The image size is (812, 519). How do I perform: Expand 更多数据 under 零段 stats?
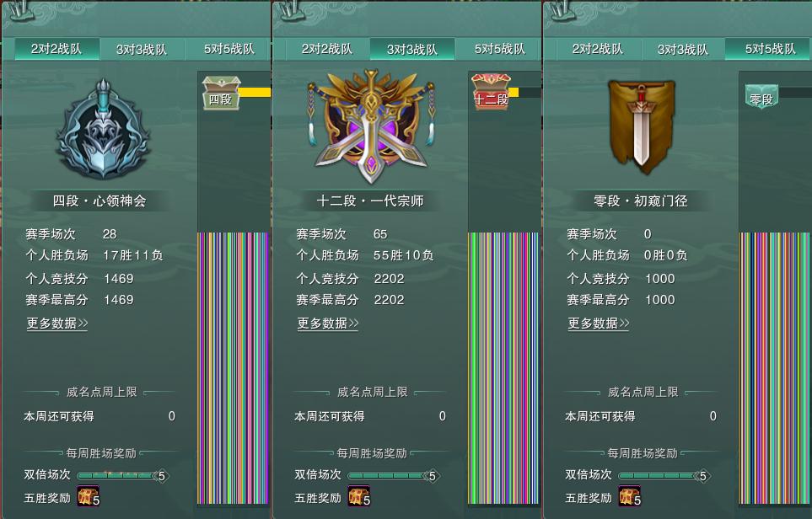pyautogui.click(x=599, y=324)
